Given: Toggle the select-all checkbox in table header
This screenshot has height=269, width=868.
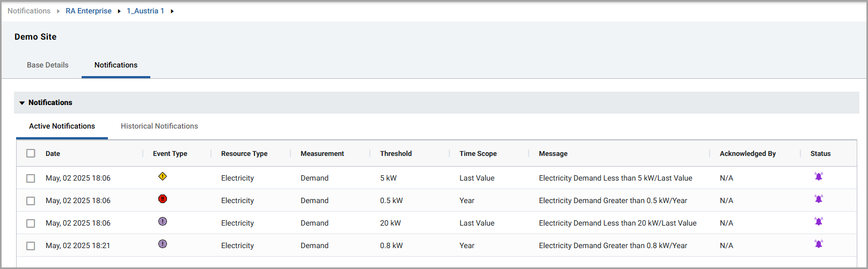Looking at the screenshot, I should click(31, 153).
